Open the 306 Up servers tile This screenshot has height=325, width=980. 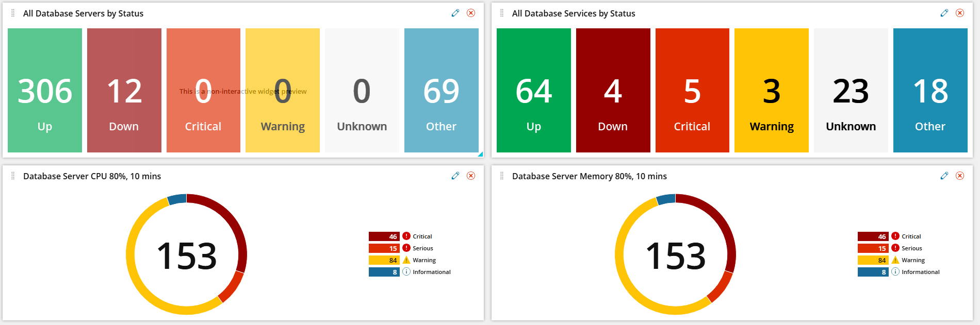pyautogui.click(x=45, y=90)
